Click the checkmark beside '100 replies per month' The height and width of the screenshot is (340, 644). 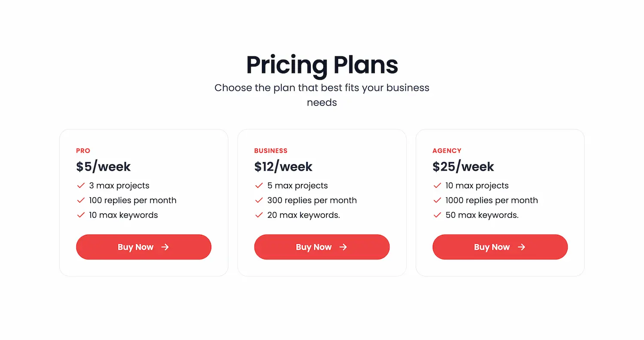coord(81,200)
